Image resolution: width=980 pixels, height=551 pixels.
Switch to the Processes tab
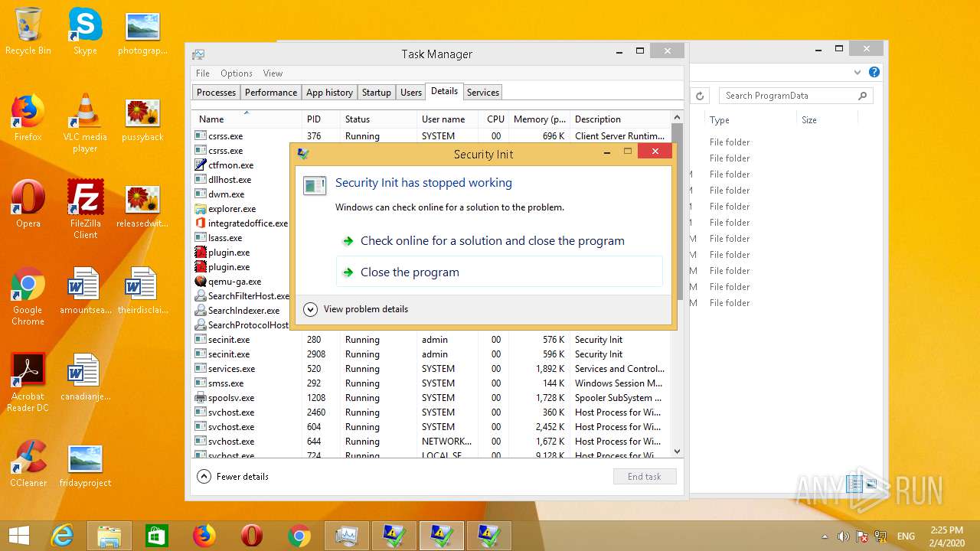click(x=216, y=93)
